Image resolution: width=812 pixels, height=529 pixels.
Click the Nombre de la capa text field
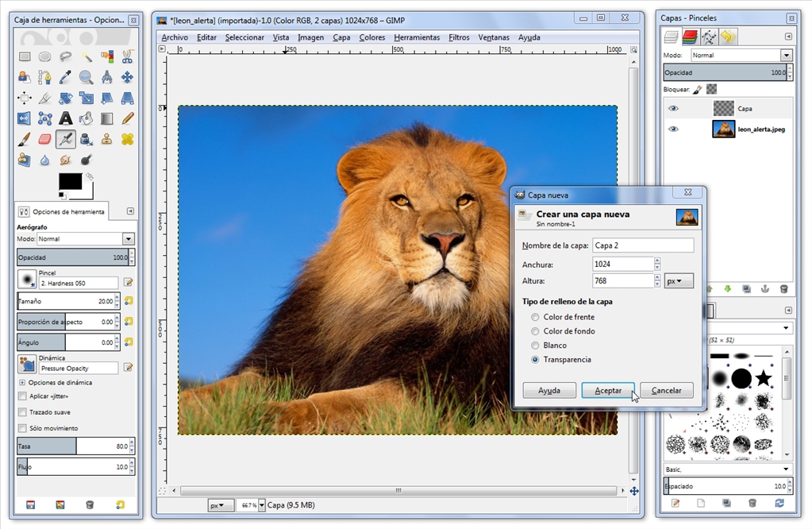click(642, 245)
